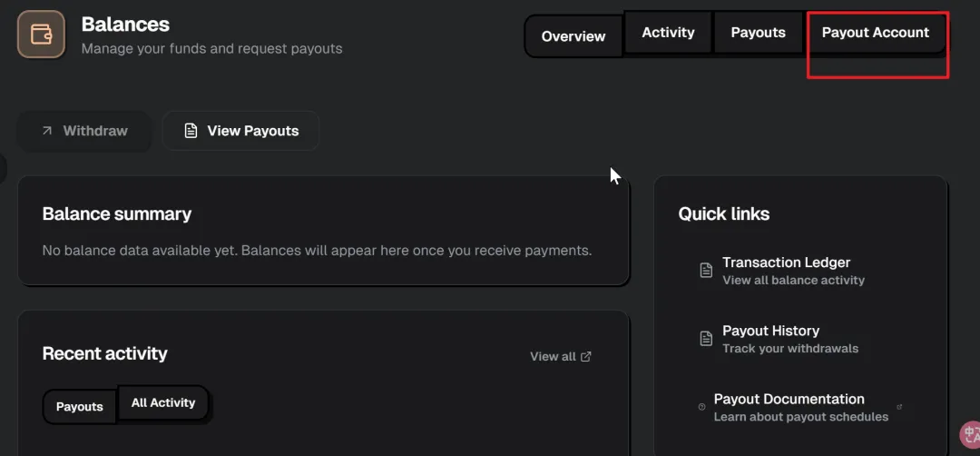
Task: Open the Transaction Ledger quick link
Action: pyautogui.click(x=786, y=263)
